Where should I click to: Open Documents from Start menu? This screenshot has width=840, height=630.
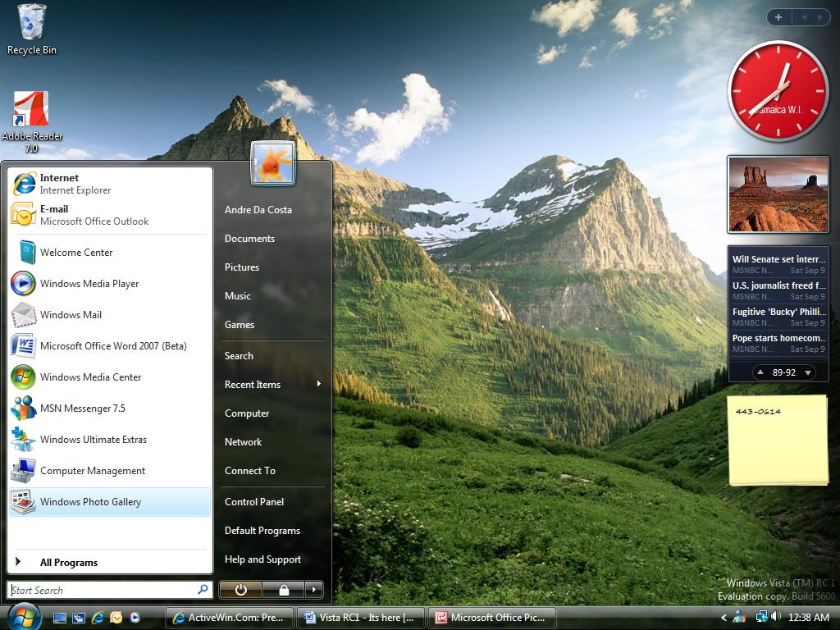[272, 239]
